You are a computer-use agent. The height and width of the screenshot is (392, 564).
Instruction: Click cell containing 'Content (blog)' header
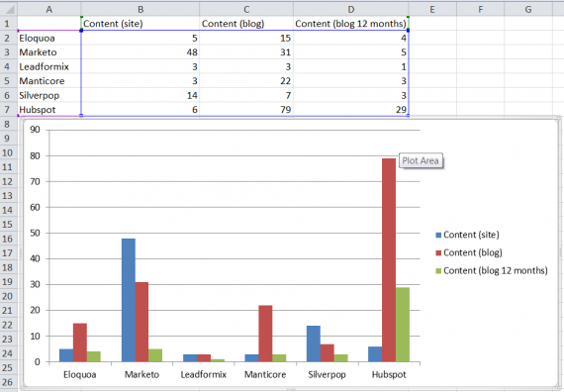[x=246, y=24]
